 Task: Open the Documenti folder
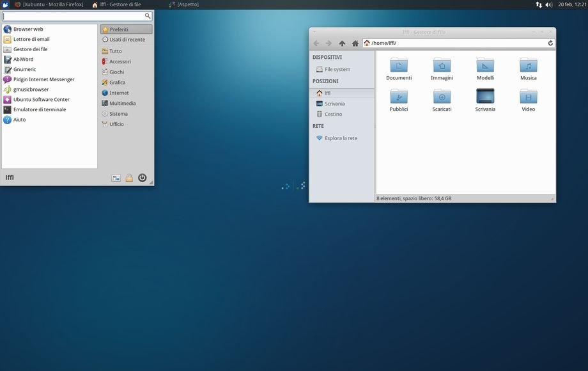399,69
